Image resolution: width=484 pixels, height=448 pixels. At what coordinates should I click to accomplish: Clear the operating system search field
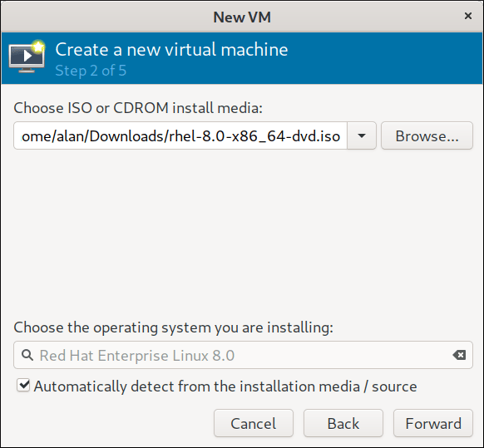[459, 355]
